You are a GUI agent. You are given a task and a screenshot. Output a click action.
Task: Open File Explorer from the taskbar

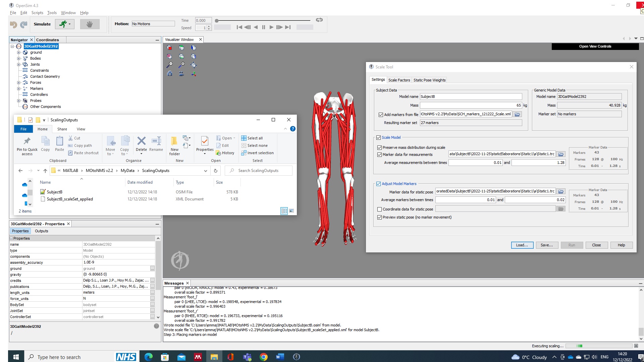point(214,357)
